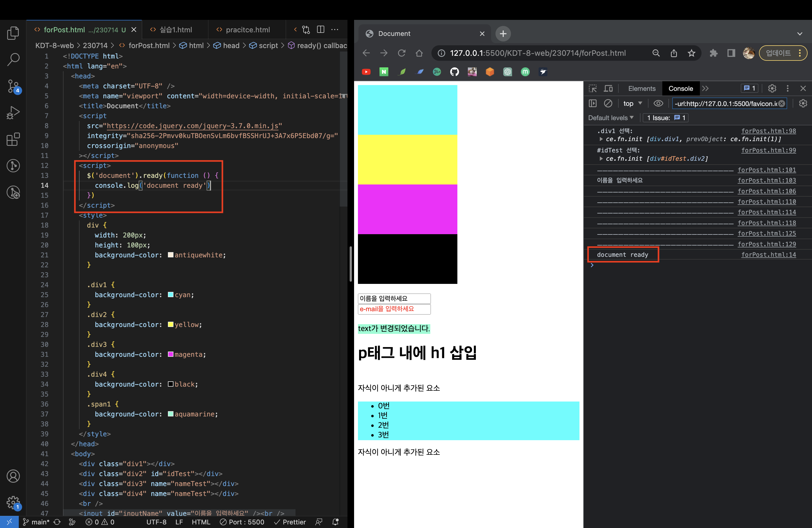
Task: Open the top JavaScript context dropdown
Action: (x=632, y=103)
